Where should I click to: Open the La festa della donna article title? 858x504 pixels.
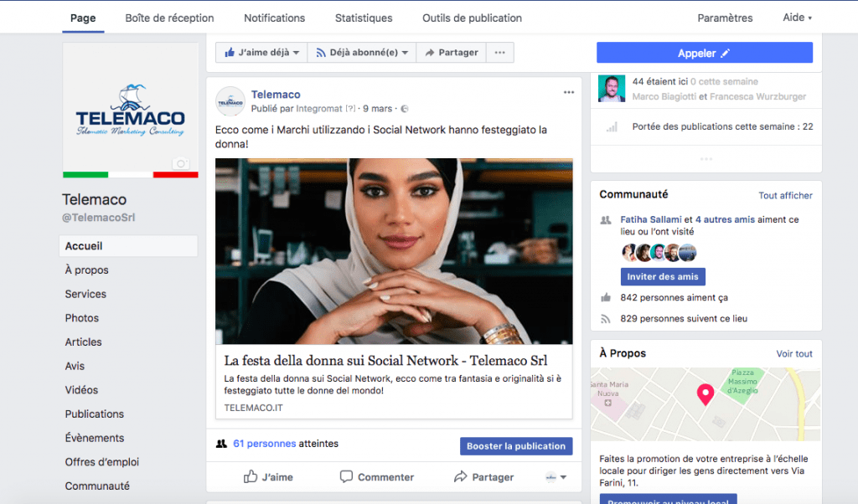coord(385,361)
